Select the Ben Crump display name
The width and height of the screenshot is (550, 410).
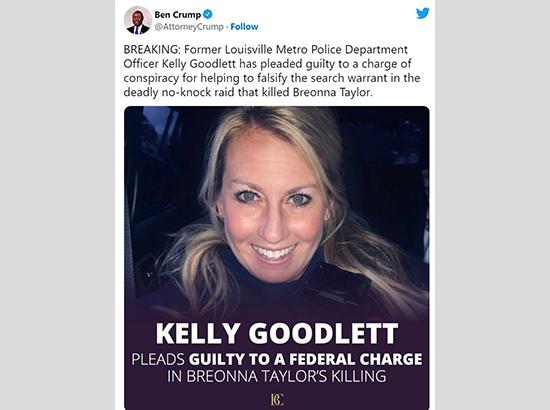click(x=177, y=15)
